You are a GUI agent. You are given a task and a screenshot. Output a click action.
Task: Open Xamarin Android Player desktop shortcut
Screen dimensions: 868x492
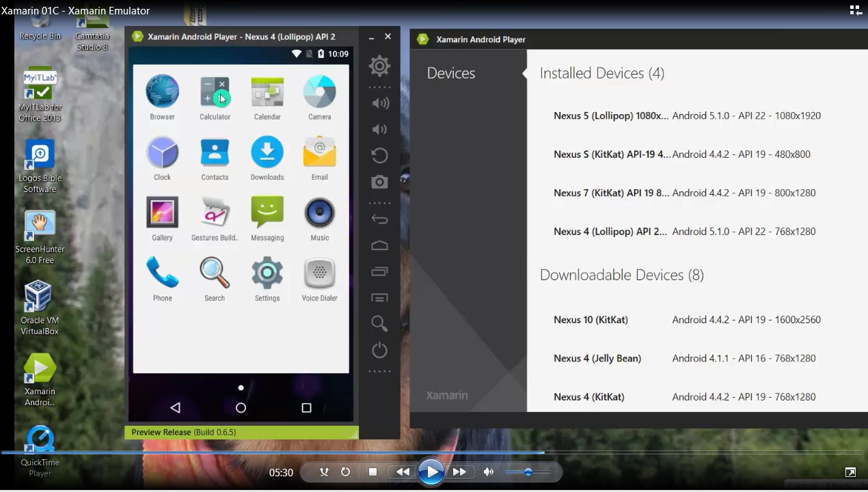pos(40,380)
